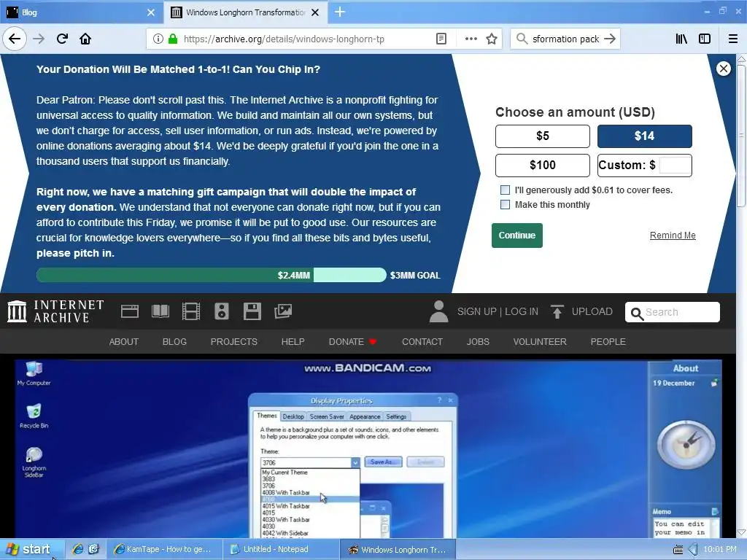Image resolution: width=747 pixels, height=560 pixels.
Task: Click the UPLOAD link
Action: click(x=592, y=311)
